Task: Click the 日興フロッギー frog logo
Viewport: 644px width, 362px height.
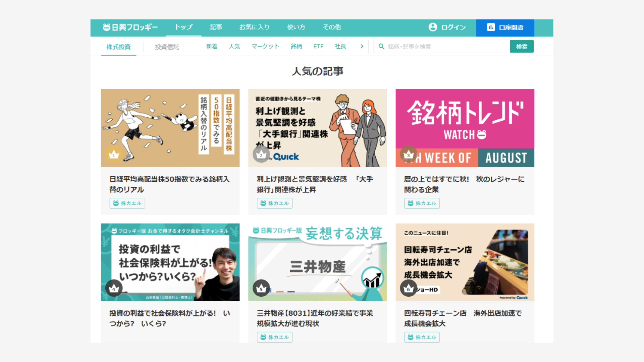Action: click(106, 27)
